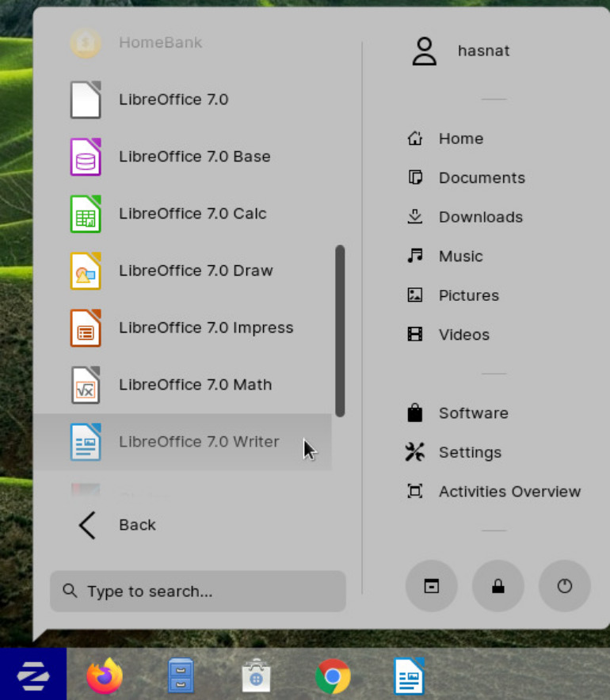This screenshot has height=700, width=610.
Task: Launch Google Chrome from the taskbar
Action: click(x=333, y=676)
